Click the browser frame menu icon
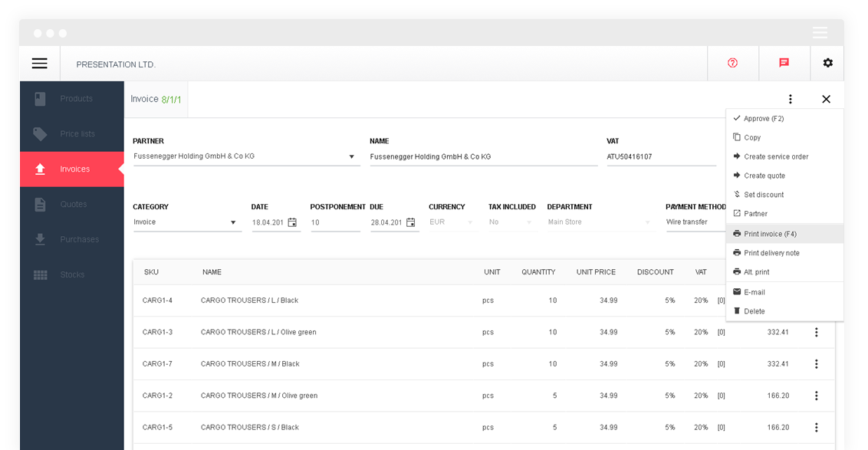 tap(820, 33)
